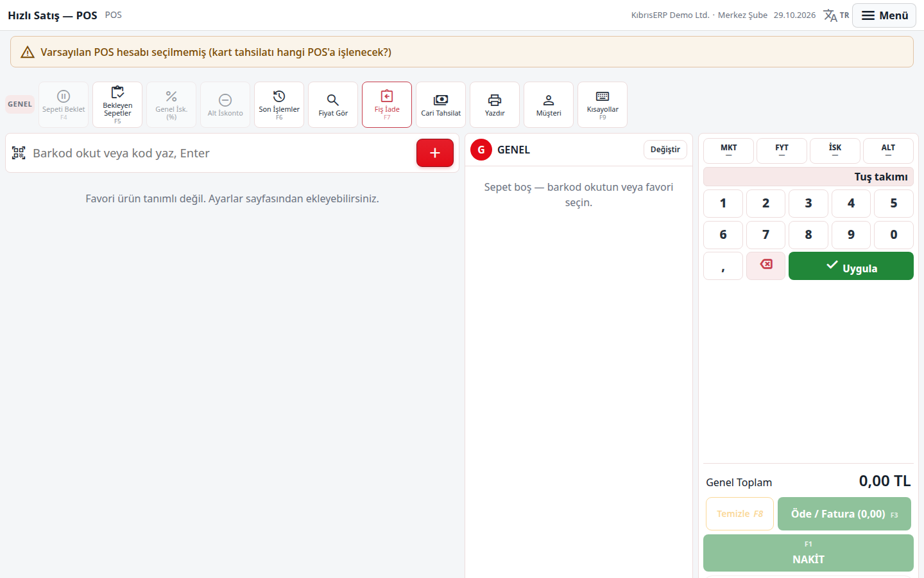Click KıbrısERP Demo Ltd. company text

pyautogui.click(x=670, y=15)
